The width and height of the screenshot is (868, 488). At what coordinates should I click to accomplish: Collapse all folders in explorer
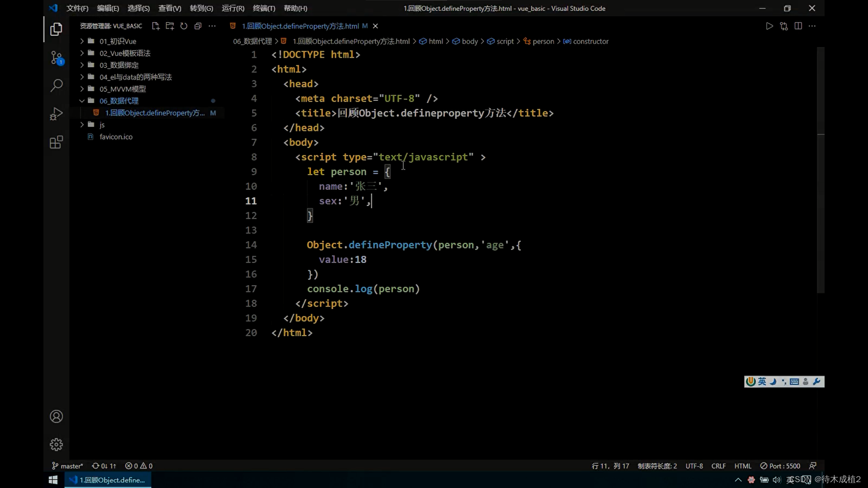click(x=198, y=26)
